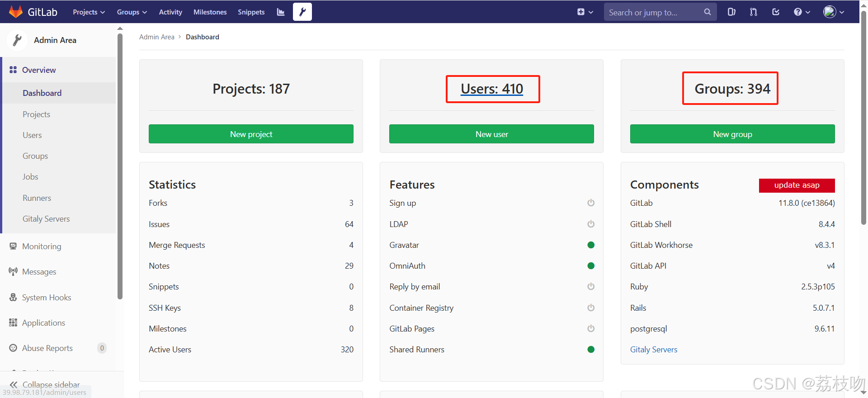Click the Issues count 64
The width and height of the screenshot is (868, 398).
click(x=349, y=224)
